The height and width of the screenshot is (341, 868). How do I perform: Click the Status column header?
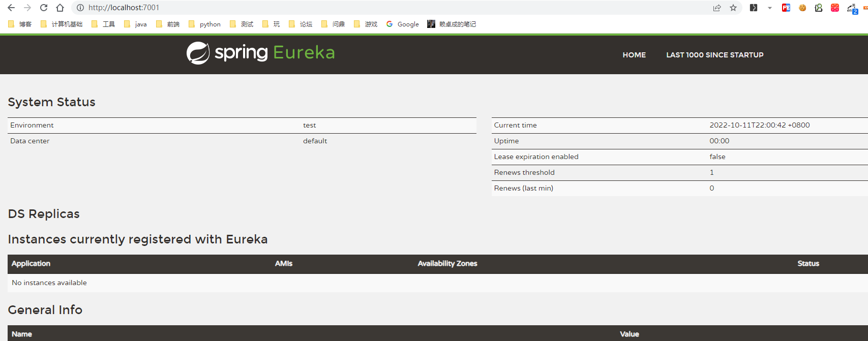click(809, 263)
